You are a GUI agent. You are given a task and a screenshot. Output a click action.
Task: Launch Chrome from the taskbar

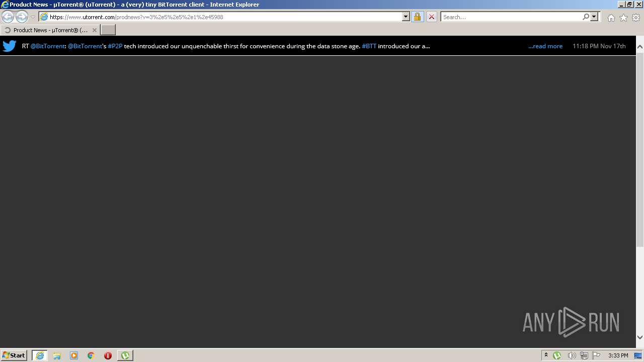pyautogui.click(x=91, y=355)
